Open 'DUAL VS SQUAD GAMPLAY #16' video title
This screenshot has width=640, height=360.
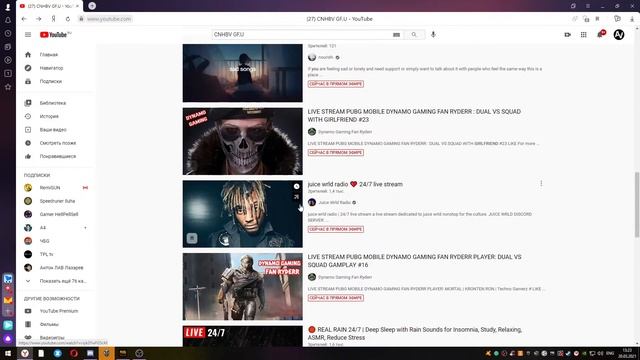(414, 261)
